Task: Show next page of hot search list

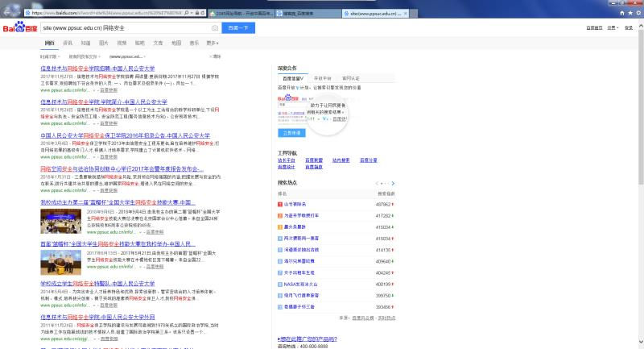Action: (393, 183)
